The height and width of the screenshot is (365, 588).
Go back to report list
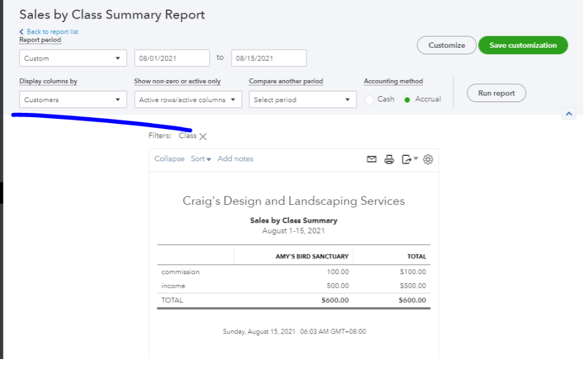click(x=52, y=32)
